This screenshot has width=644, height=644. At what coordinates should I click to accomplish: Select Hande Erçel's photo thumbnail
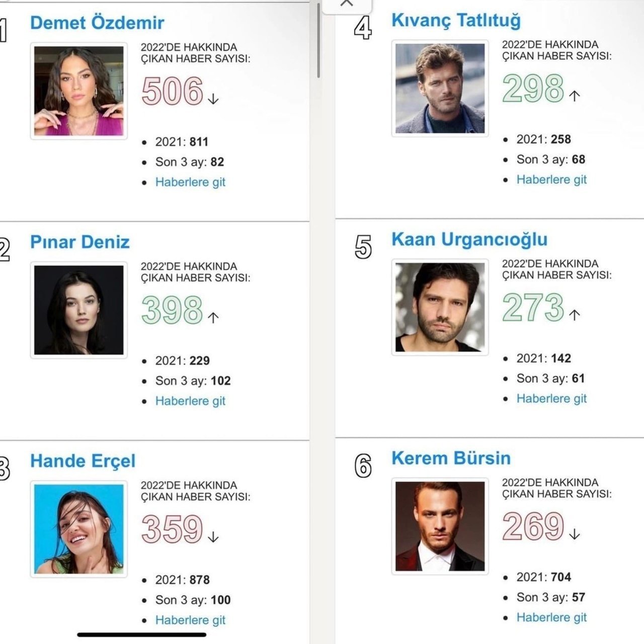coord(79,529)
